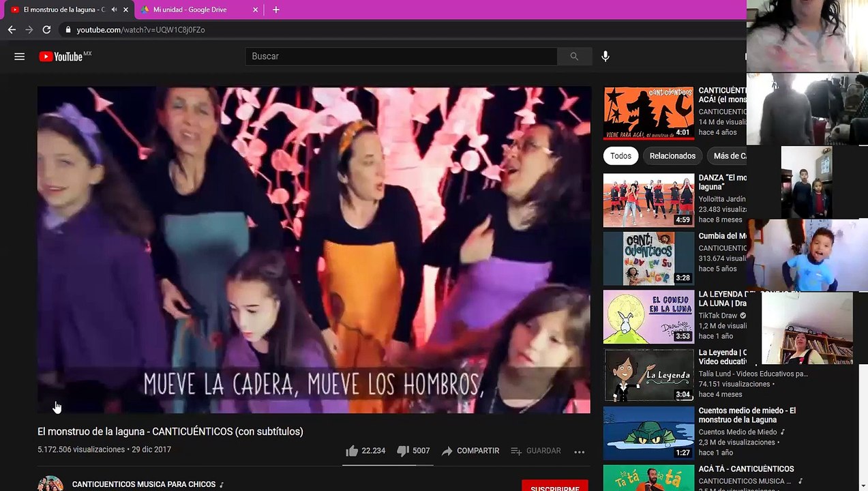Screen dimensions: 868x491
Task: Click GUARDAR save to playlist
Action: click(536, 451)
